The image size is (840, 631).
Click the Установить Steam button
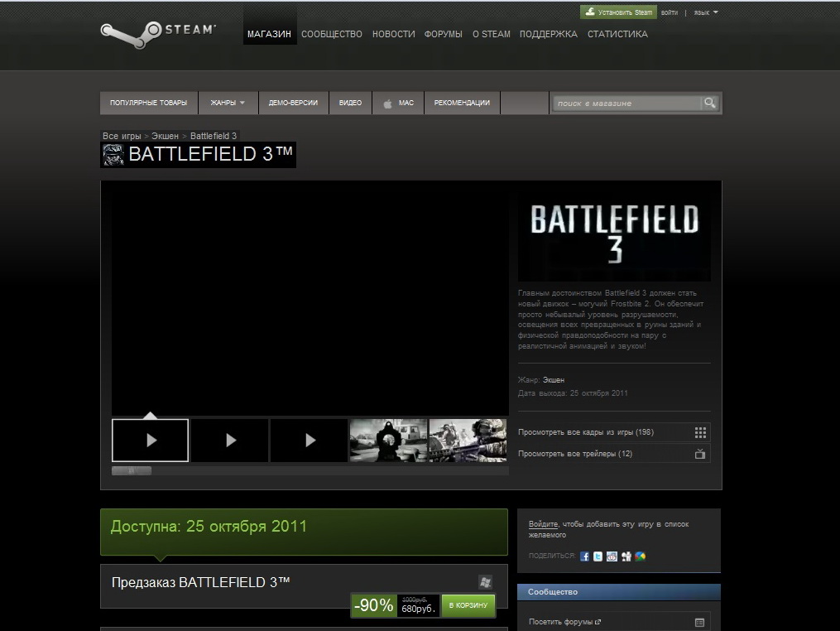618,12
